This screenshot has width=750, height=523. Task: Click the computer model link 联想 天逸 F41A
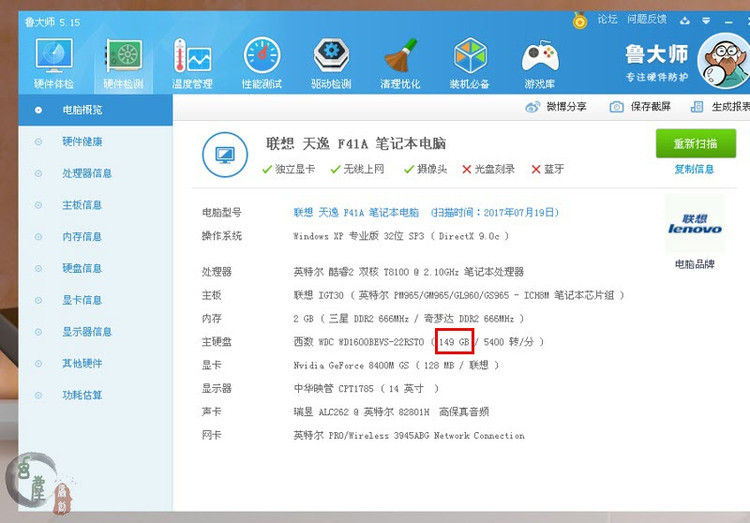coord(356,212)
